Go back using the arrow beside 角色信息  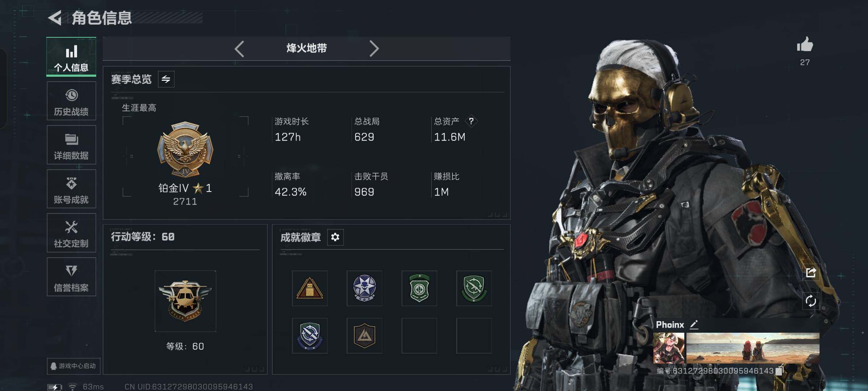coord(55,18)
